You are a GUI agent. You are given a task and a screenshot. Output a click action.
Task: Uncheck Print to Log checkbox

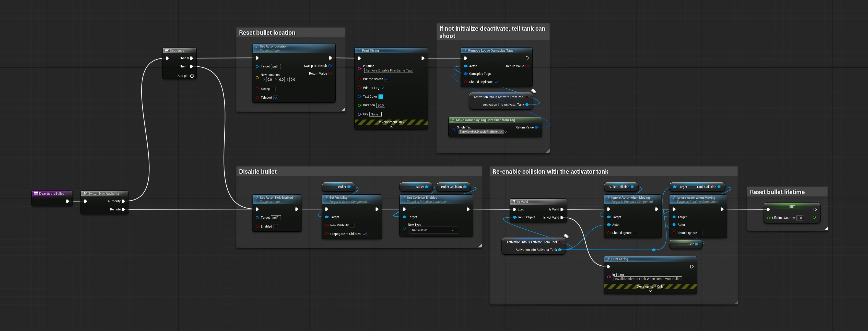[x=383, y=88]
